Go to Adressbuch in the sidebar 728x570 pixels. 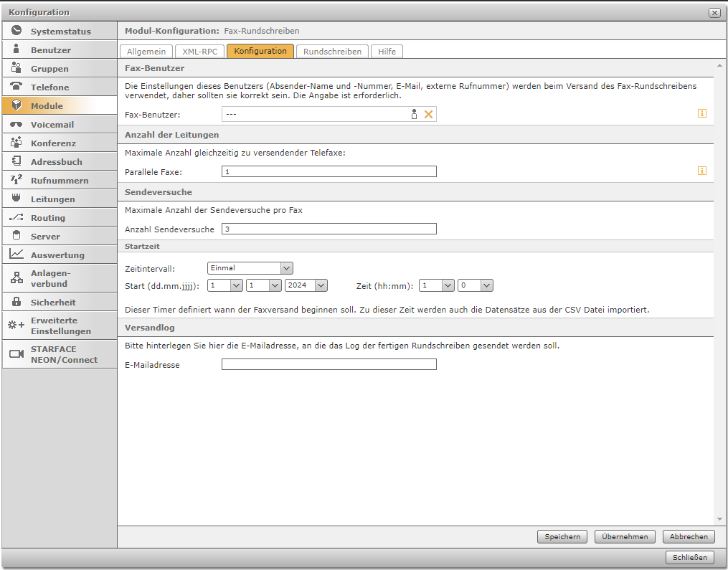(x=60, y=162)
